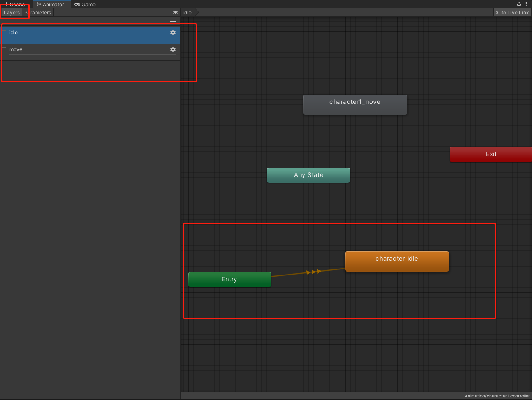Enable Auto Live Link
This screenshot has width=532, height=400.
click(512, 12)
